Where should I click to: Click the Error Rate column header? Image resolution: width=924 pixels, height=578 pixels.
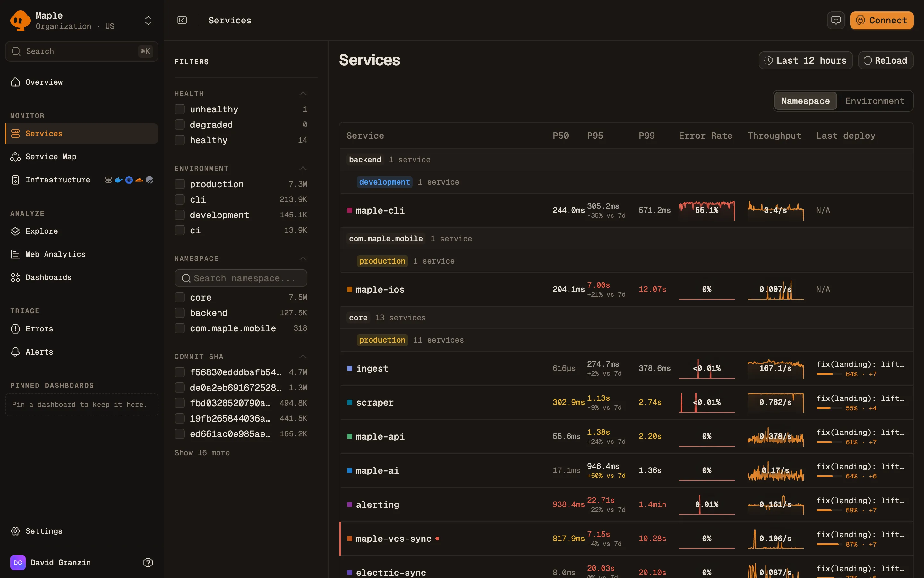705,136
